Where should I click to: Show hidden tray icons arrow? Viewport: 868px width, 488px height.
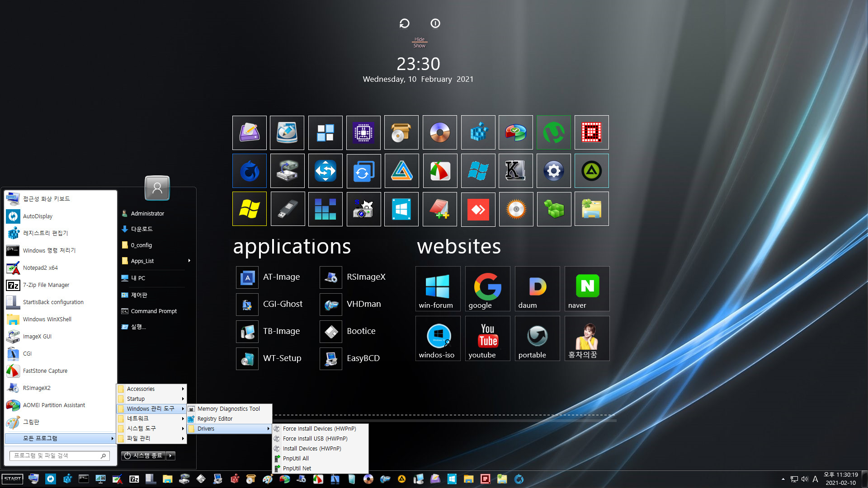click(x=783, y=479)
